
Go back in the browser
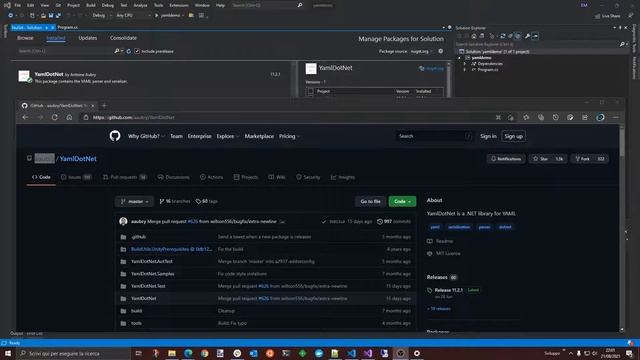pyautogui.click(x=25, y=117)
